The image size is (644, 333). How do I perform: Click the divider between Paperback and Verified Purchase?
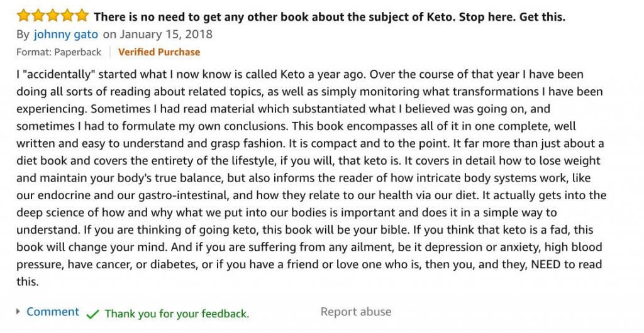109,53
